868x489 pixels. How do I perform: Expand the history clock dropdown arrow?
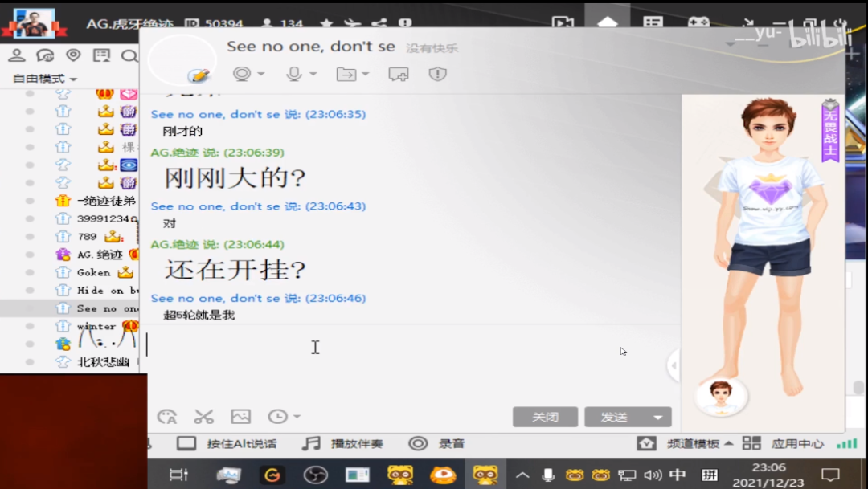297,417
